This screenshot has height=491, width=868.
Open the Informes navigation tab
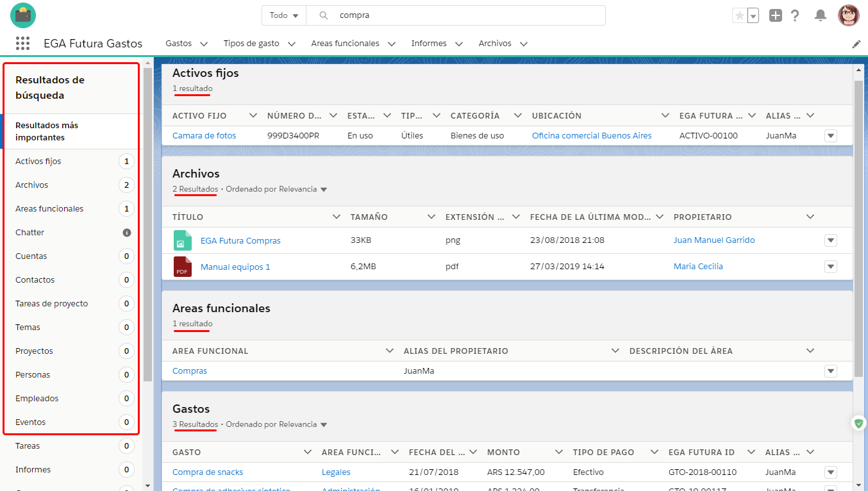429,44
